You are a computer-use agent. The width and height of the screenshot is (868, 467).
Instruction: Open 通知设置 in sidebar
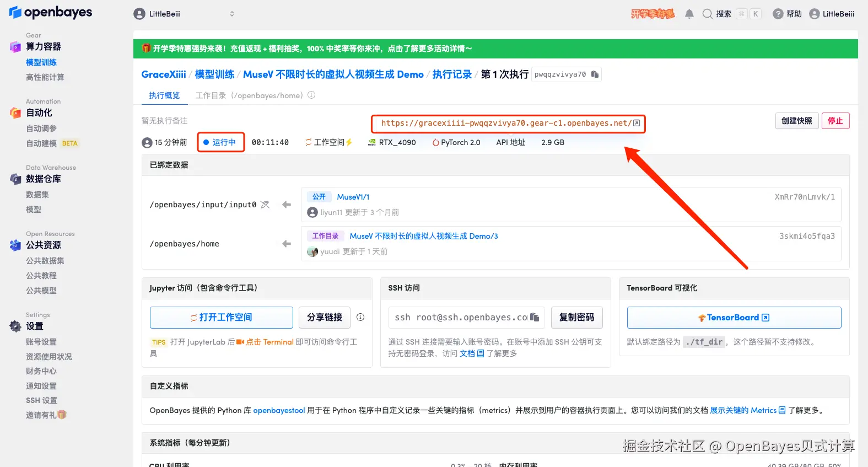point(41,386)
